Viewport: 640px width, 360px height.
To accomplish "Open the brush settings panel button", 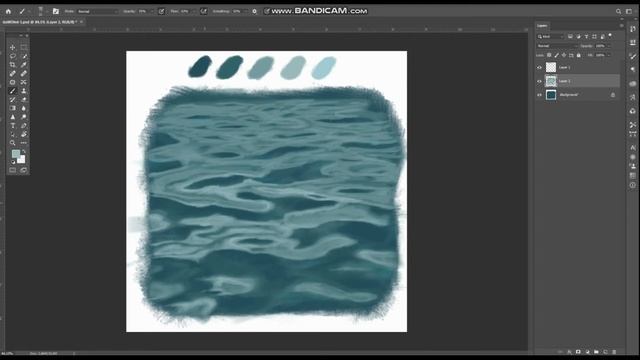I will pos(56,11).
